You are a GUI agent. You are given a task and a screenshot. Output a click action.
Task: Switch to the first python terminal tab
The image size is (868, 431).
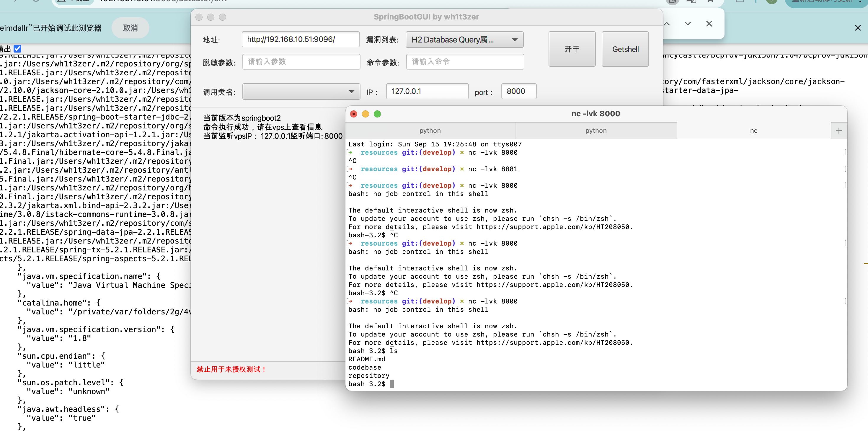pyautogui.click(x=430, y=131)
